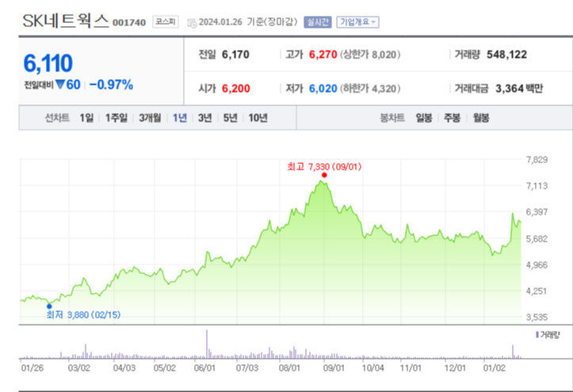
Task: Click the stock code 001740
Action: click(x=129, y=23)
